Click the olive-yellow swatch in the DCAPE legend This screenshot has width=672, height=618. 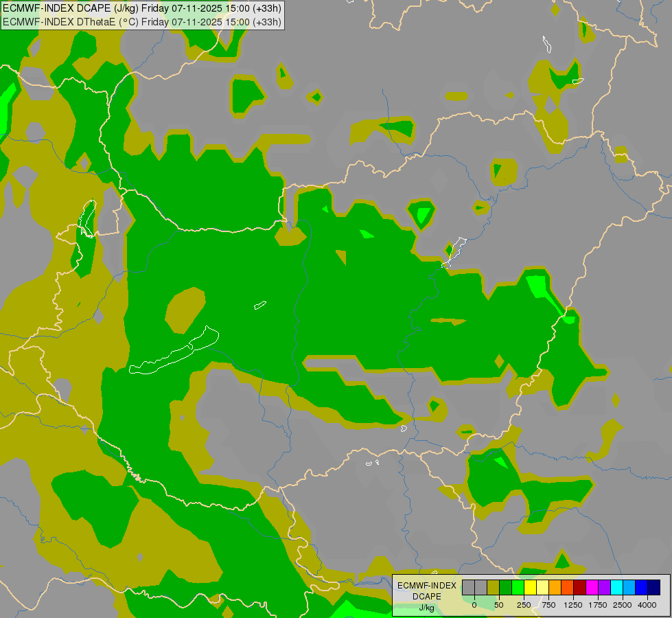pyautogui.click(x=494, y=587)
